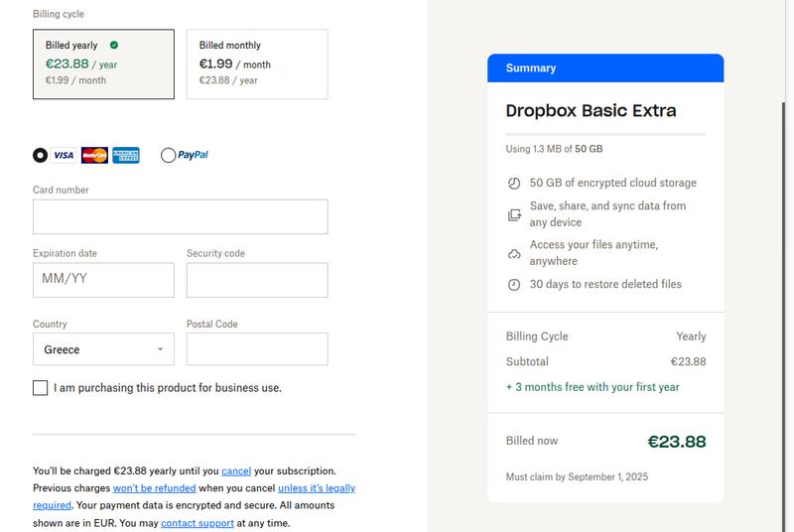The width and height of the screenshot is (794, 532).
Task: Click the American Express logo icon
Action: tap(126, 155)
